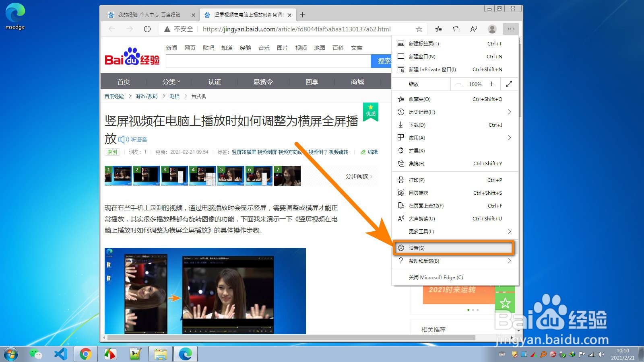This screenshot has width=644, height=362.
Task: Click the 编辑 pencil link
Action: click(x=369, y=152)
